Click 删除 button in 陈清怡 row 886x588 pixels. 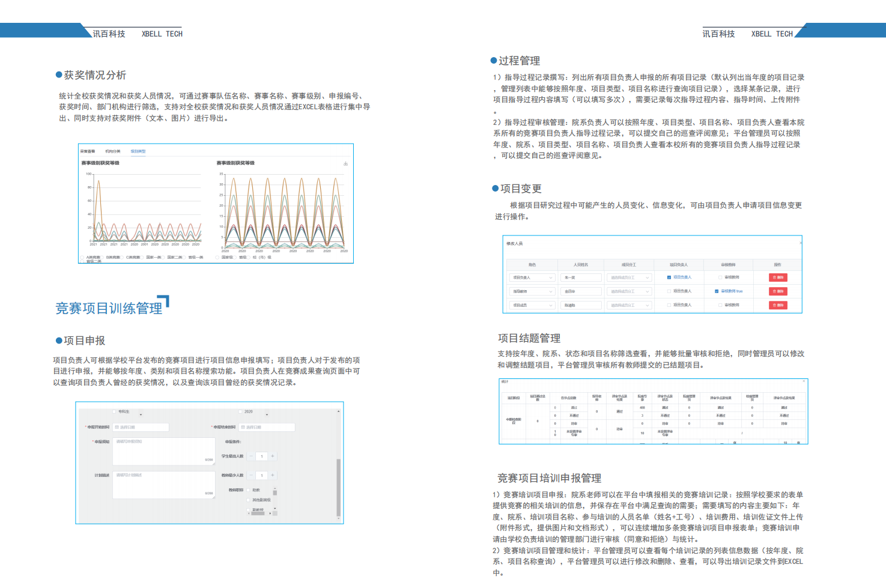coord(778,305)
